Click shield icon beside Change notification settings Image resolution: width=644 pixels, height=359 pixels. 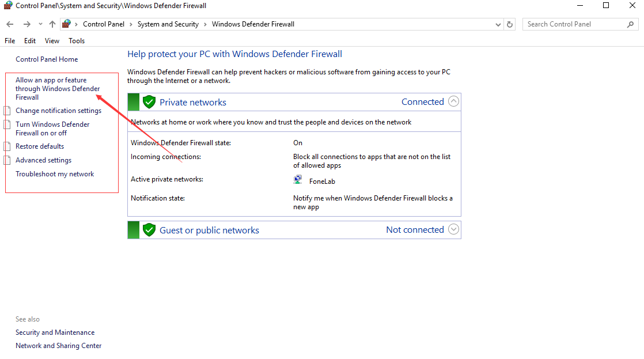[7, 111]
